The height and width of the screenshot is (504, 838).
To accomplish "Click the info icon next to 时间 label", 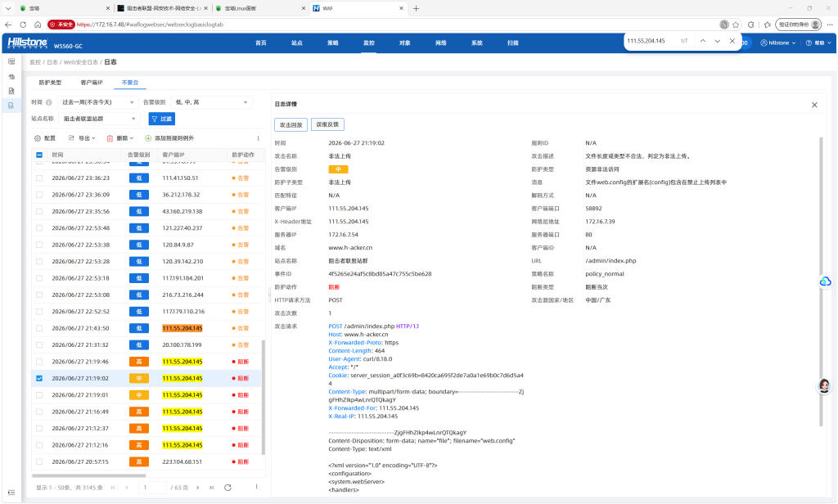I will click(48, 102).
